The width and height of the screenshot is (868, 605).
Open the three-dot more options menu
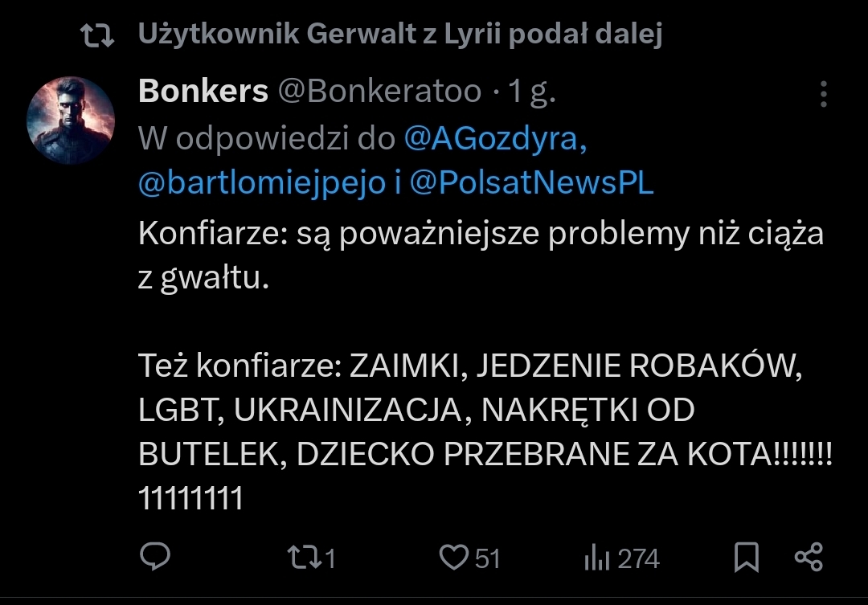pos(824,94)
